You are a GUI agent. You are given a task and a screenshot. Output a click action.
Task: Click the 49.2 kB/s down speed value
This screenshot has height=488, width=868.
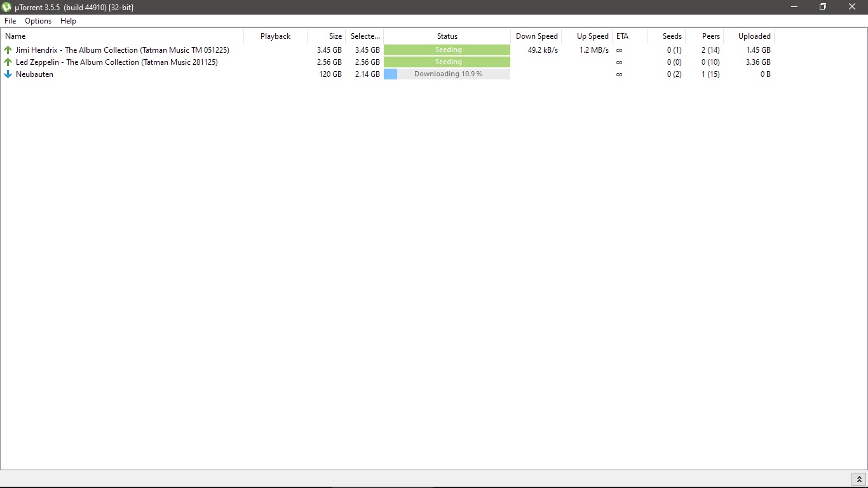tap(543, 50)
